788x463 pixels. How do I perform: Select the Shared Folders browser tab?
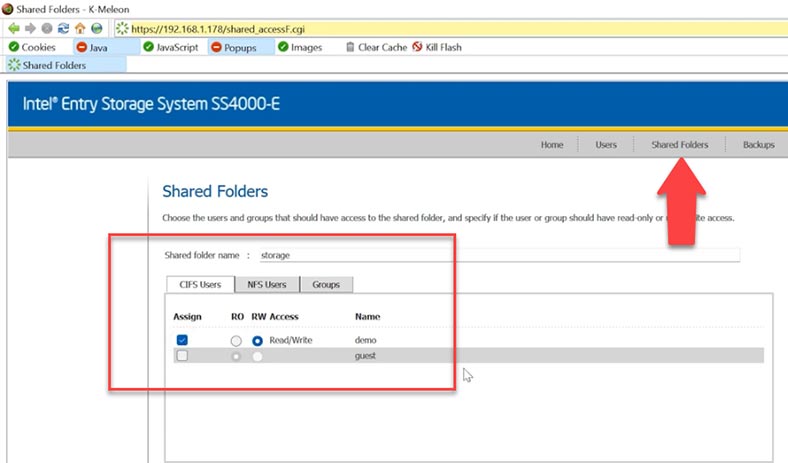pyautogui.click(x=66, y=65)
